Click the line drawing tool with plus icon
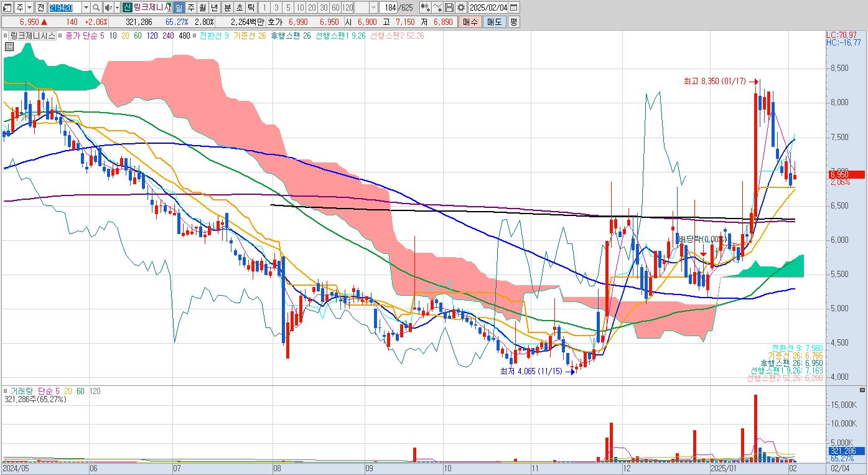The image size is (868, 475). [437, 7]
